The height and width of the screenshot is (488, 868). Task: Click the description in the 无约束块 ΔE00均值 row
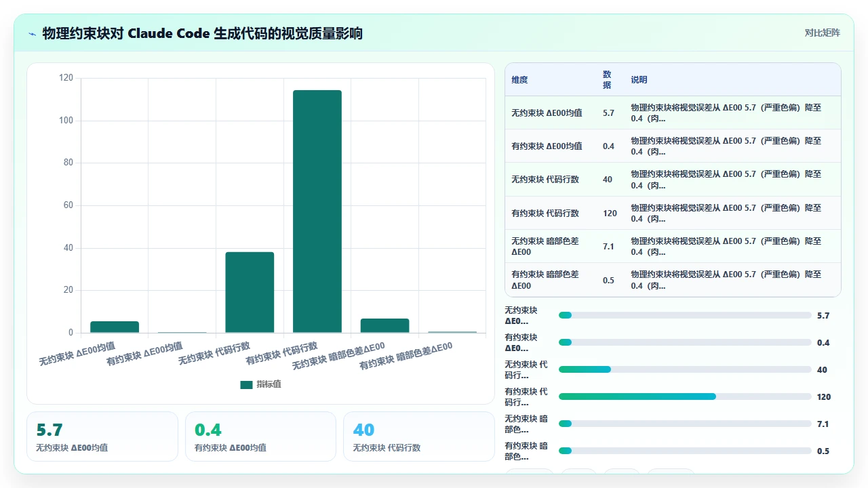point(726,113)
